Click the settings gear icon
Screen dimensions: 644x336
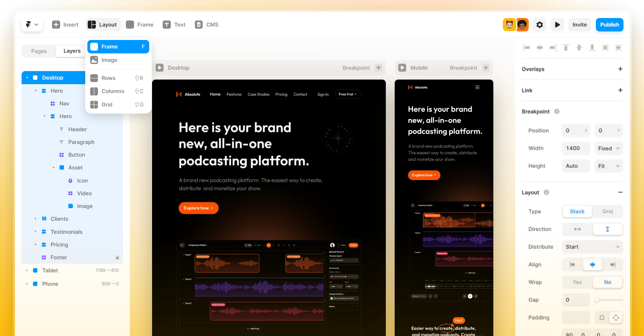(x=539, y=25)
